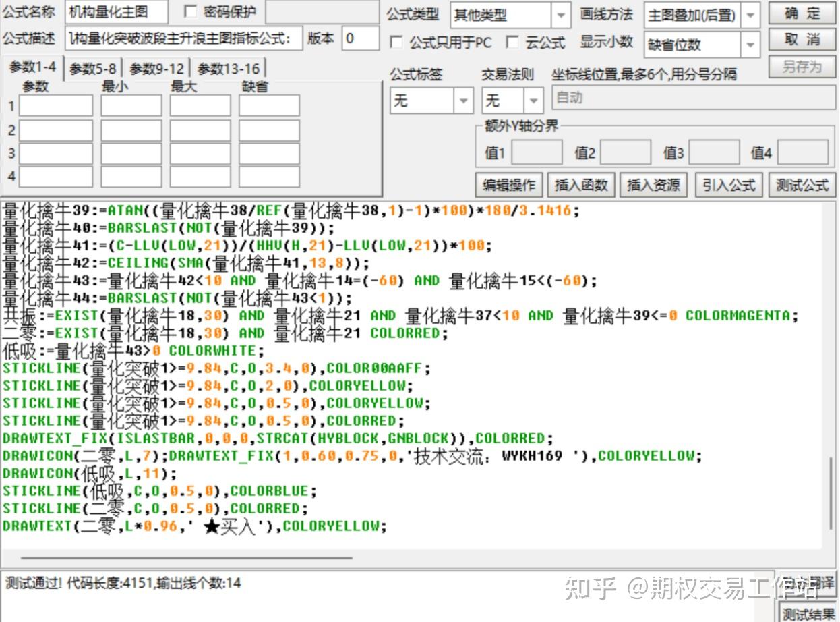The width and height of the screenshot is (840, 622).
Task: Click the 另存为 button
Action: tap(801, 65)
